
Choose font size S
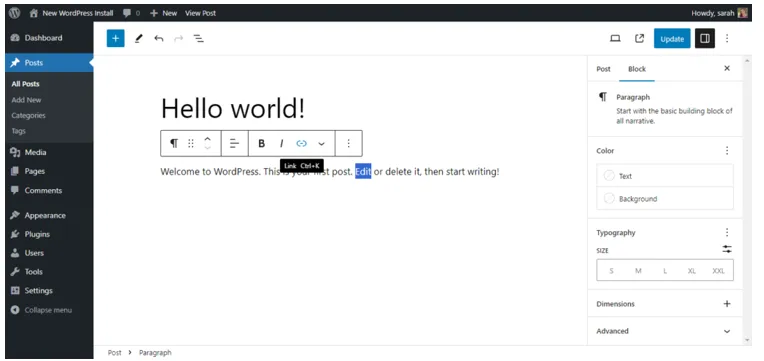pos(611,271)
